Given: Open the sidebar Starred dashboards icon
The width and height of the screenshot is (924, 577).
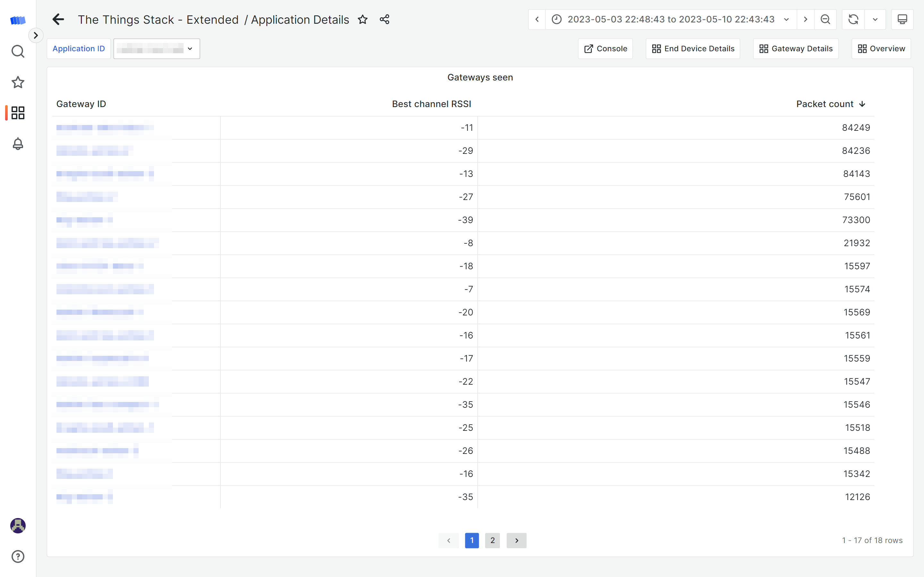Looking at the screenshot, I should tap(18, 82).
